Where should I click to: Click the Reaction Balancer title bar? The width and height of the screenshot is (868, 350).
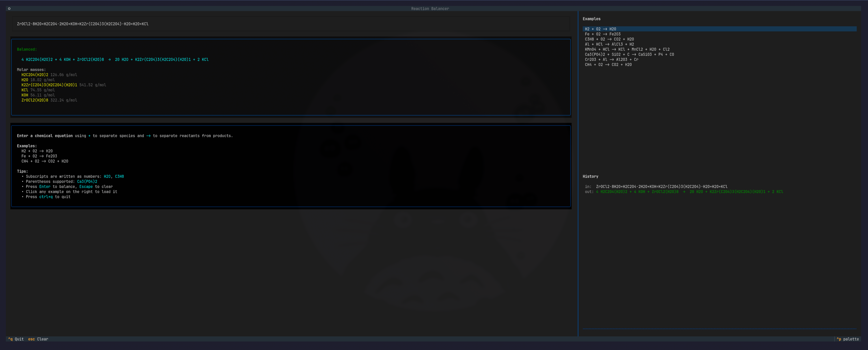[x=430, y=9]
